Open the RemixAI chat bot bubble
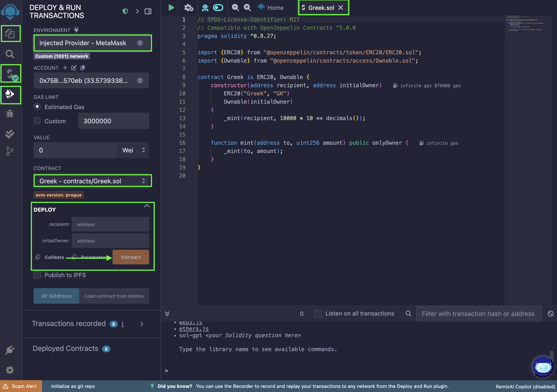Viewport: 557px width, 392px height. (x=543, y=366)
